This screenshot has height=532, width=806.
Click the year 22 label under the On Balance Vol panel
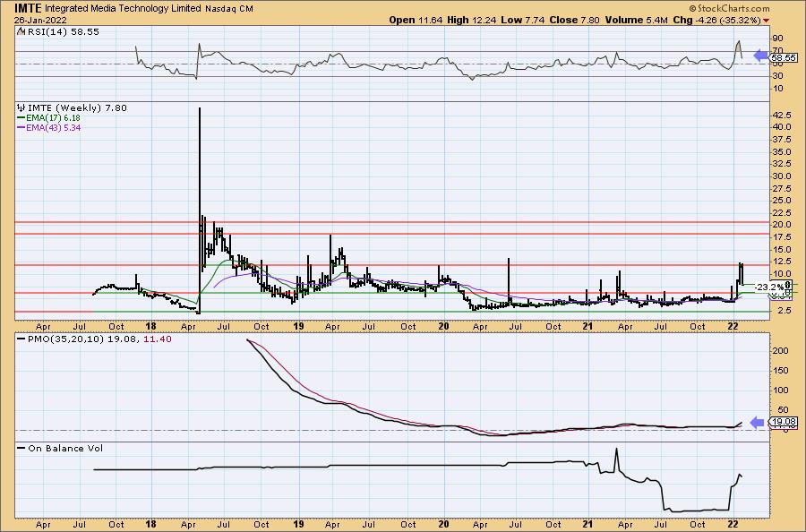pos(733,524)
